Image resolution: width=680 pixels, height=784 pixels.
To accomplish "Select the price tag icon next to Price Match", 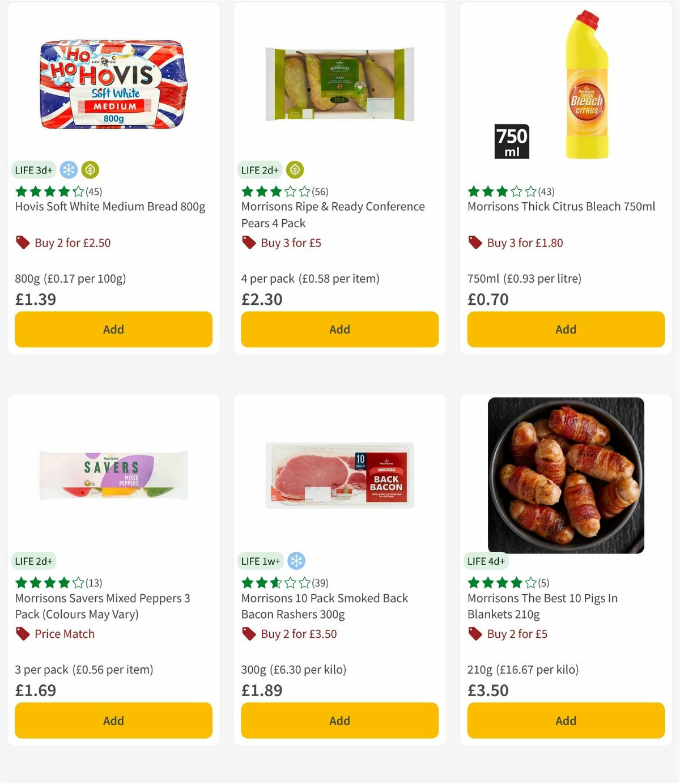I will click(x=23, y=634).
